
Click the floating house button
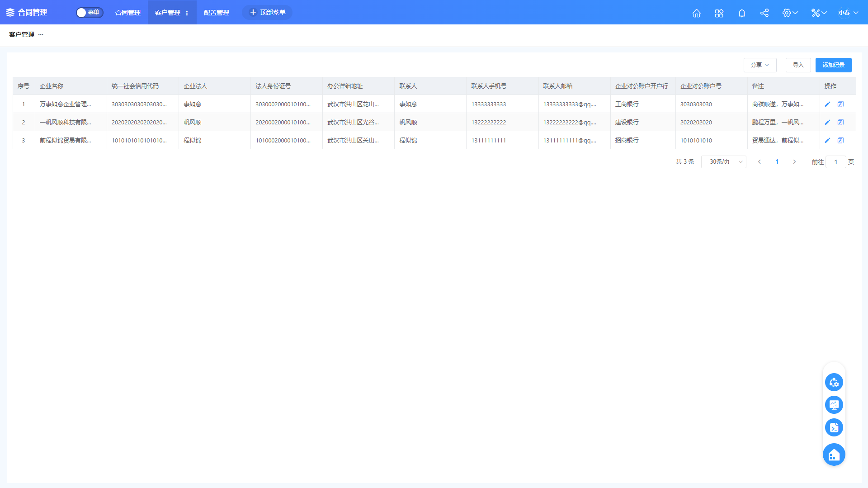point(834,455)
